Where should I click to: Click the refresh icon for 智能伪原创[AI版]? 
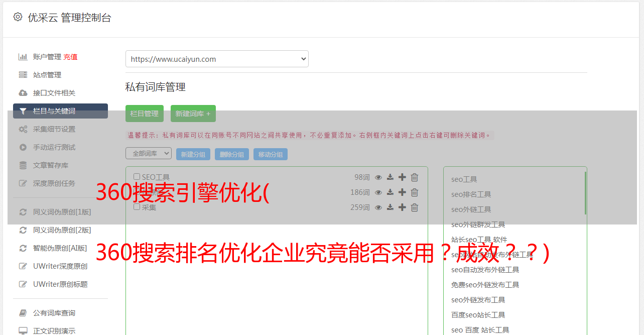pyautogui.click(x=23, y=248)
